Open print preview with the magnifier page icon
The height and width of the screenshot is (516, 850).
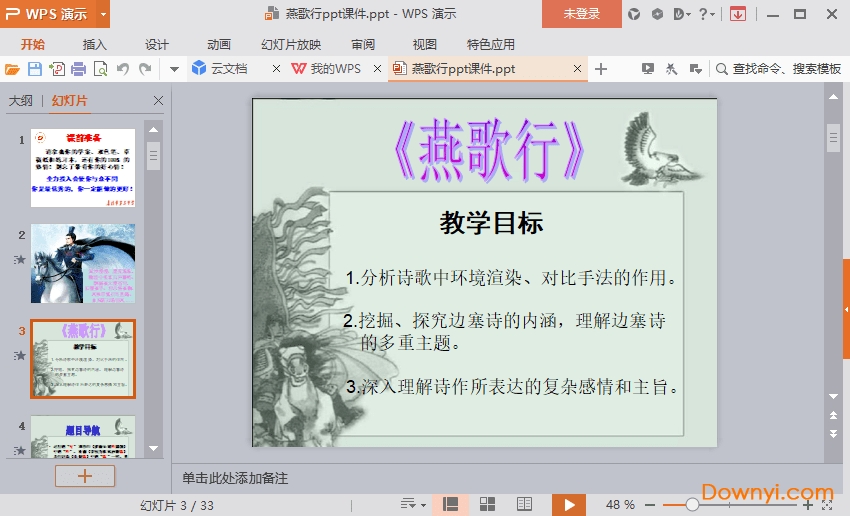(100, 69)
